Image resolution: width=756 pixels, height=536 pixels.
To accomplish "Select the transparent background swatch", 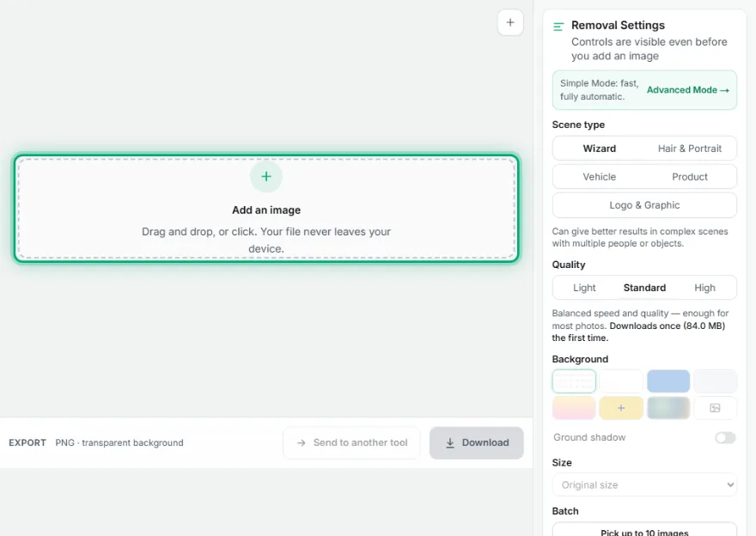I will point(574,381).
